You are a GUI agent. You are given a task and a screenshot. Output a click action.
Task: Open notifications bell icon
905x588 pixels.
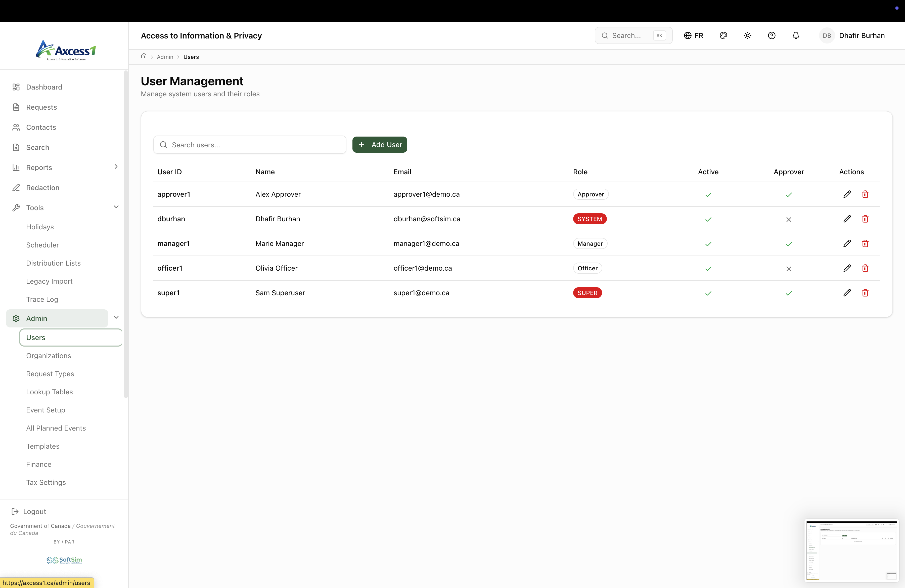795,35
